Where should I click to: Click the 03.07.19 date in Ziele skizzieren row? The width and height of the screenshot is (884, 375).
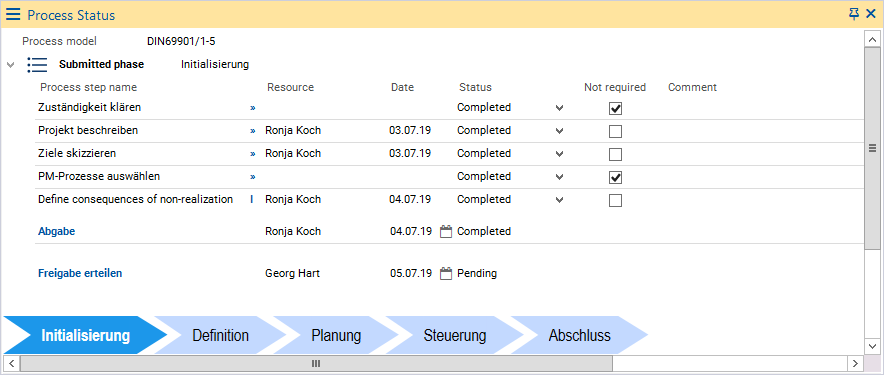coord(410,153)
